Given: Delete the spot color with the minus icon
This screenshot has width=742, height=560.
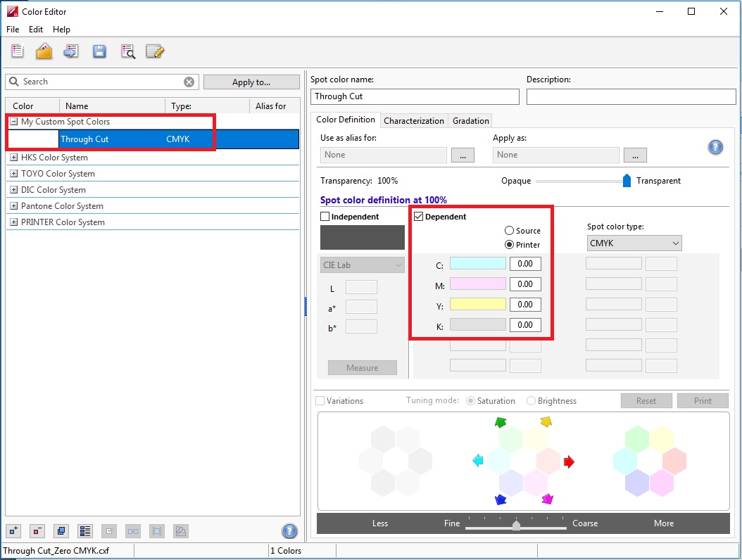Looking at the screenshot, I should coord(37,531).
